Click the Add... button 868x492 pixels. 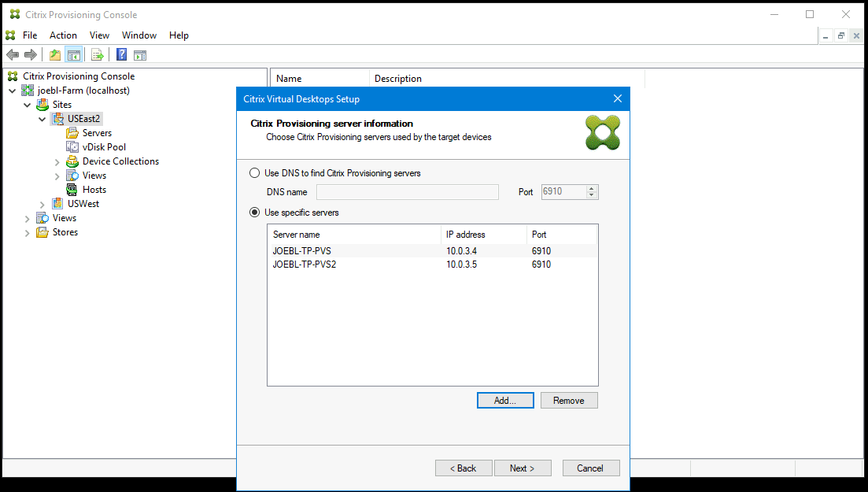pyautogui.click(x=505, y=401)
